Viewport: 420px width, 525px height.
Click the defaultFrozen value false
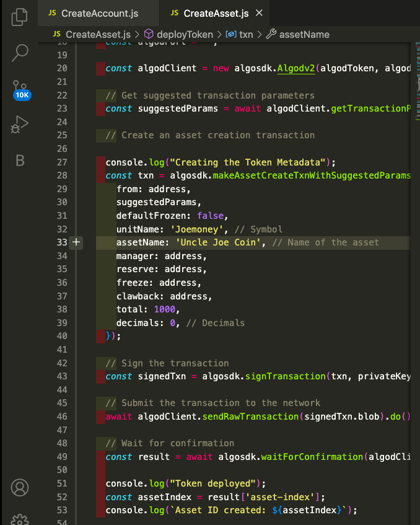coord(210,216)
